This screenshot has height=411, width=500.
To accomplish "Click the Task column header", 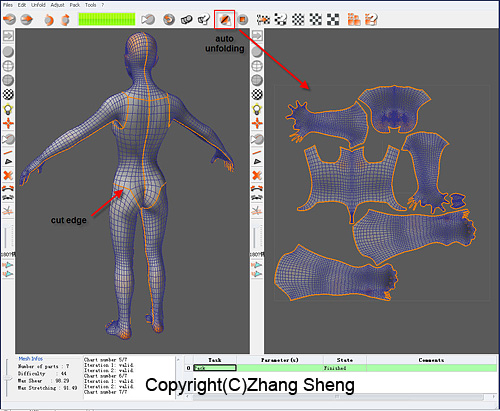I will 215,360.
